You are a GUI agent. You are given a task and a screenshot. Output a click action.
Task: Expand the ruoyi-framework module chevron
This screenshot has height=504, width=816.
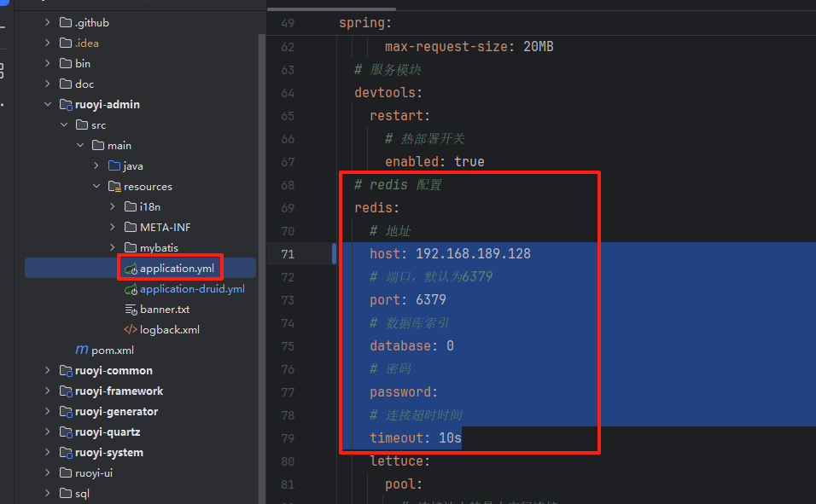click(47, 391)
